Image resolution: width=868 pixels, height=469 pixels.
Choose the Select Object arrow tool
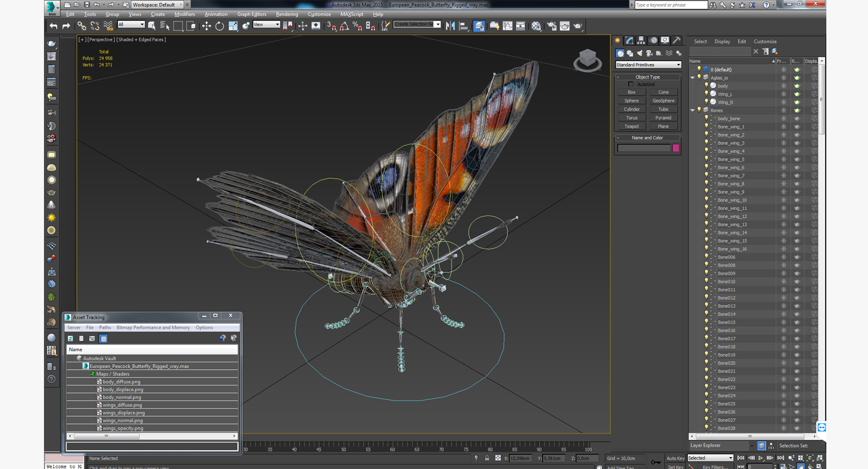pos(152,26)
